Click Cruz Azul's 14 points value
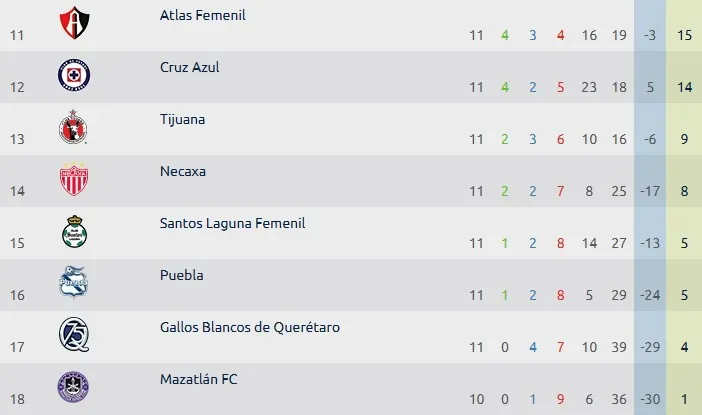 click(x=684, y=87)
